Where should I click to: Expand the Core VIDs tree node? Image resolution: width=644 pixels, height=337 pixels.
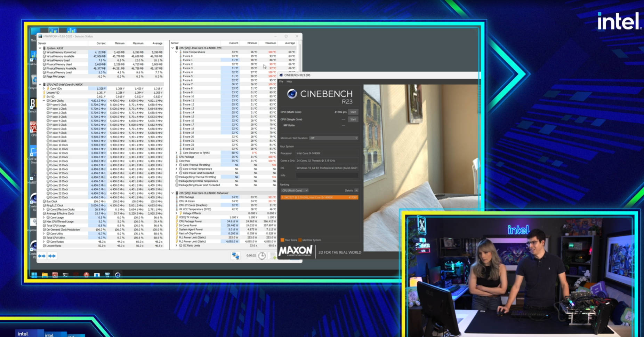pyautogui.click(x=44, y=88)
